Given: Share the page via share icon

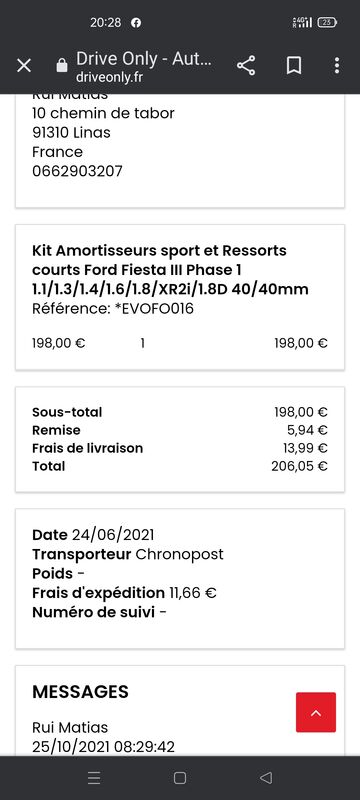Looking at the screenshot, I should [x=246, y=66].
